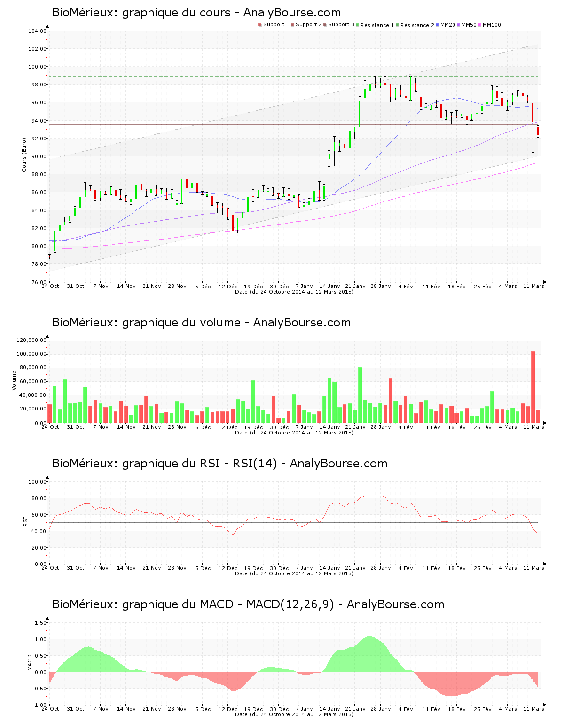Select the "MM50" legend label

click(469, 25)
